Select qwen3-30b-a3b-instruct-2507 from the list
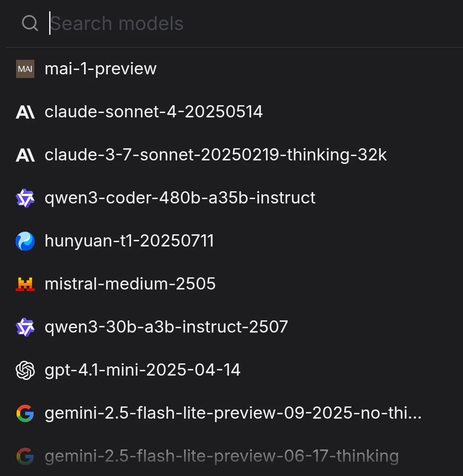This screenshot has height=476, width=463. coord(166,327)
